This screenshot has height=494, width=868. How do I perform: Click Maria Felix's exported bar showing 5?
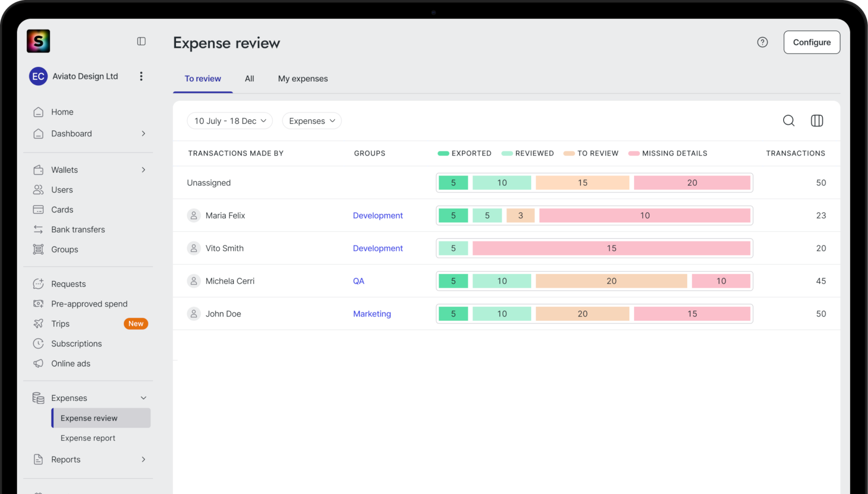(x=453, y=215)
